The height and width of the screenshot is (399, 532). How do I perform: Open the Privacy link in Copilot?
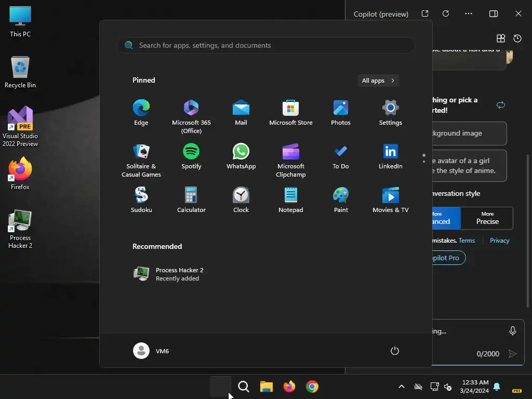tap(499, 240)
